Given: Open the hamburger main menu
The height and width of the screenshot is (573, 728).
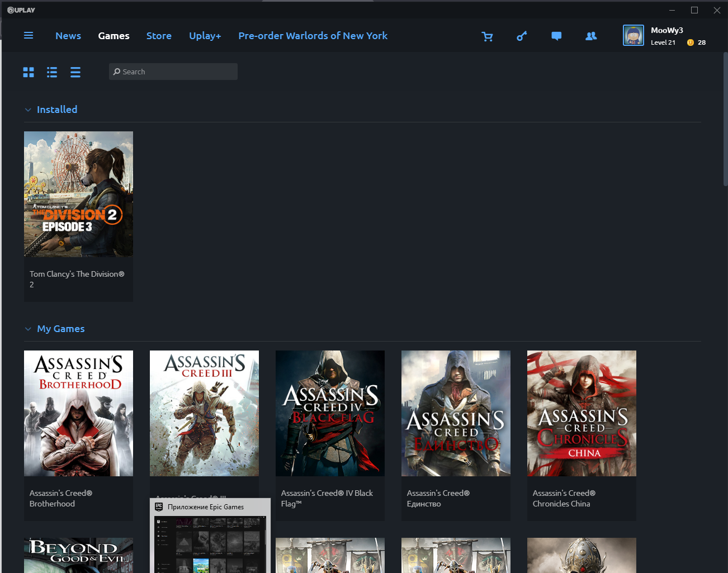Looking at the screenshot, I should [29, 35].
